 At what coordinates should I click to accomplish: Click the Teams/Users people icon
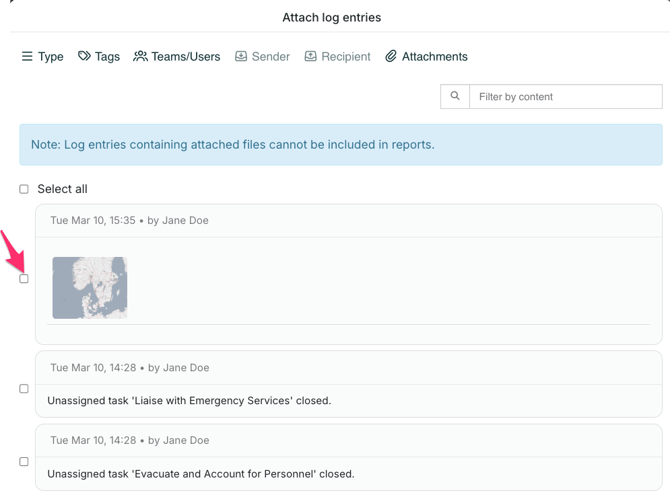click(x=140, y=57)
